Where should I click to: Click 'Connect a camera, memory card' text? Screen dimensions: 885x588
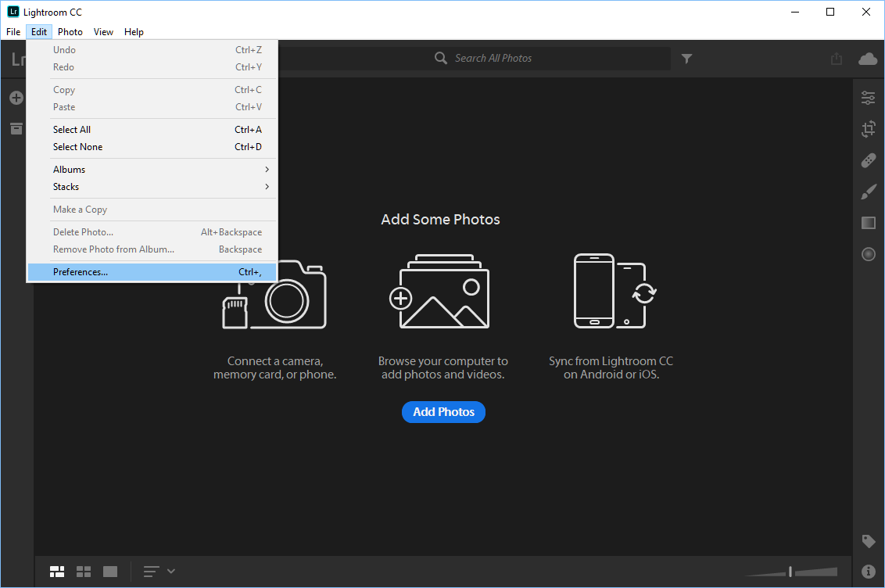coord(275,368)
